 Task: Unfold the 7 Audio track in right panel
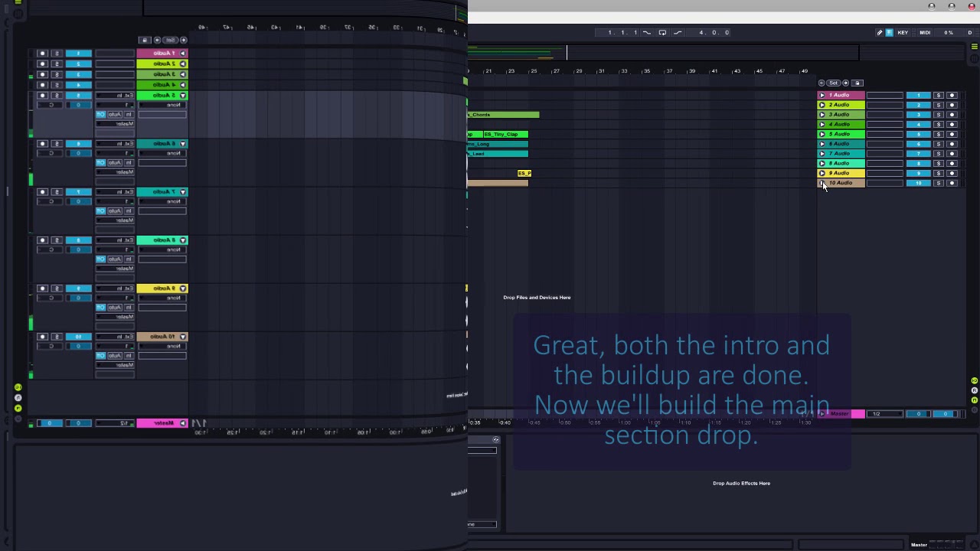pyautogui.click(x=822, y=154)
